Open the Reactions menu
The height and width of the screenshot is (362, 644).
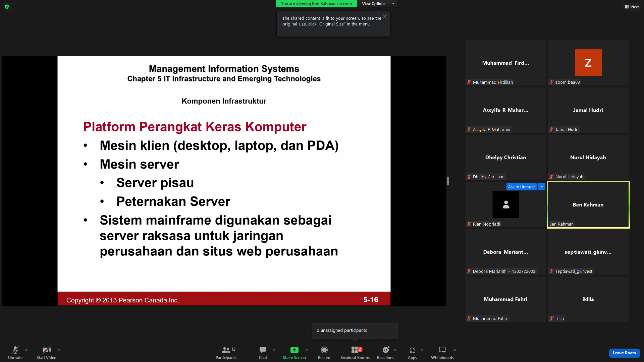click(x=385, y=353)
